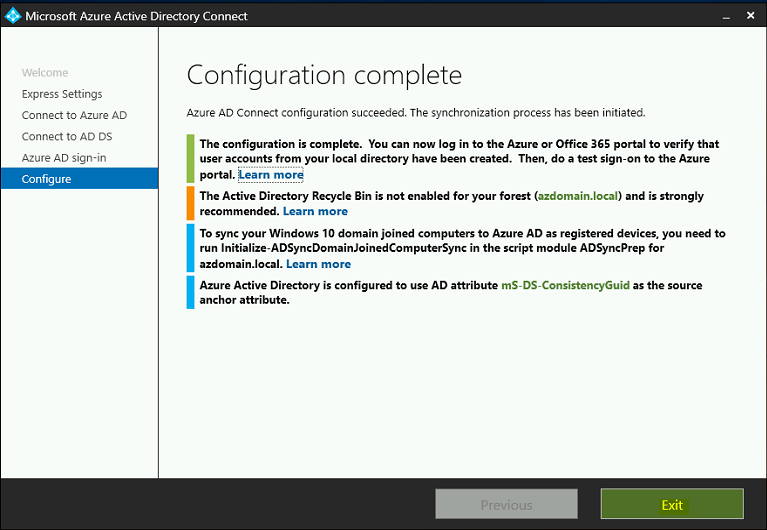767x530 pixels.
Task: Open Learn more link after 'portal.'
Action: click(271, 175)
